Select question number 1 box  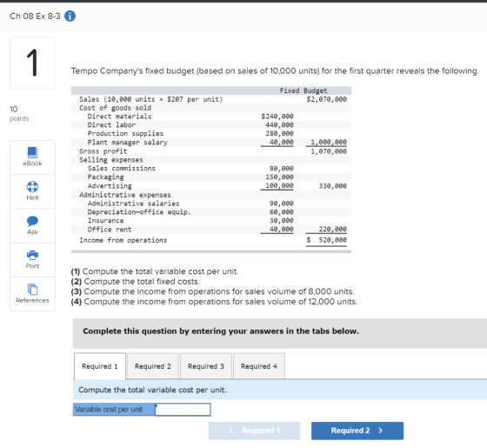[33, 63]
